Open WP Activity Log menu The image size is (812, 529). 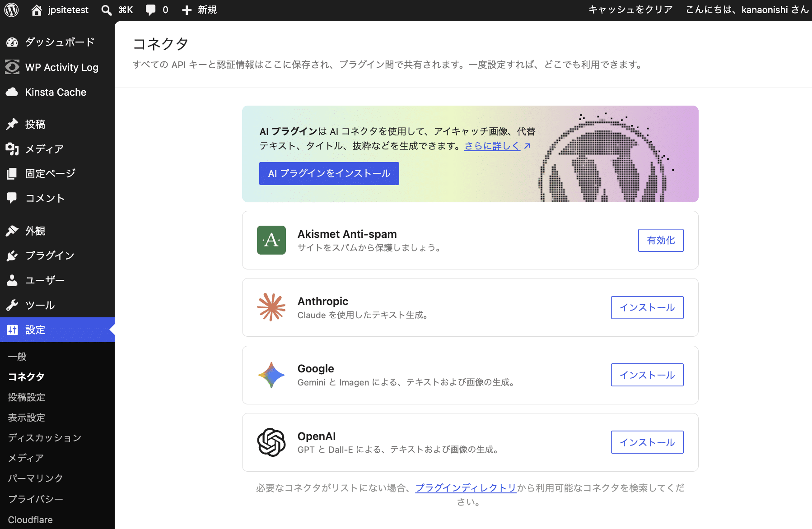pos(57,67)
